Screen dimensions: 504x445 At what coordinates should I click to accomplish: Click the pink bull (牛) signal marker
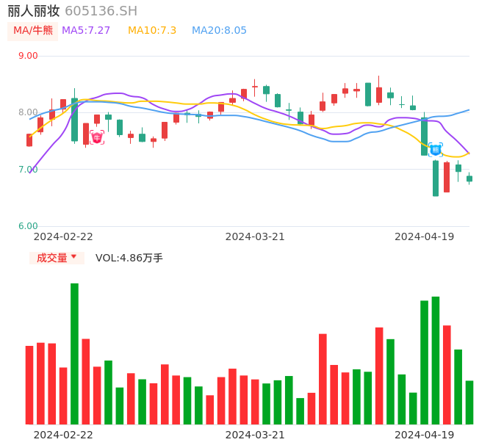(x=97, y=137)
